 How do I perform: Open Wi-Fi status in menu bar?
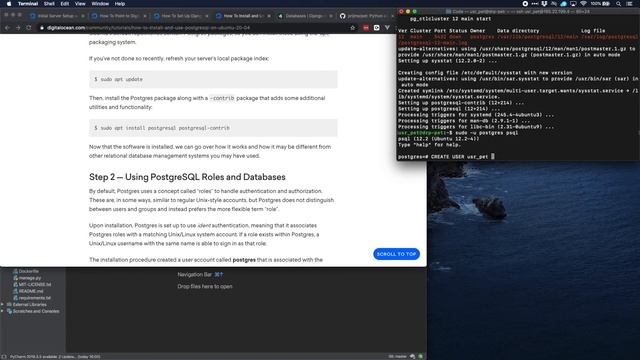tap(583, 4)
